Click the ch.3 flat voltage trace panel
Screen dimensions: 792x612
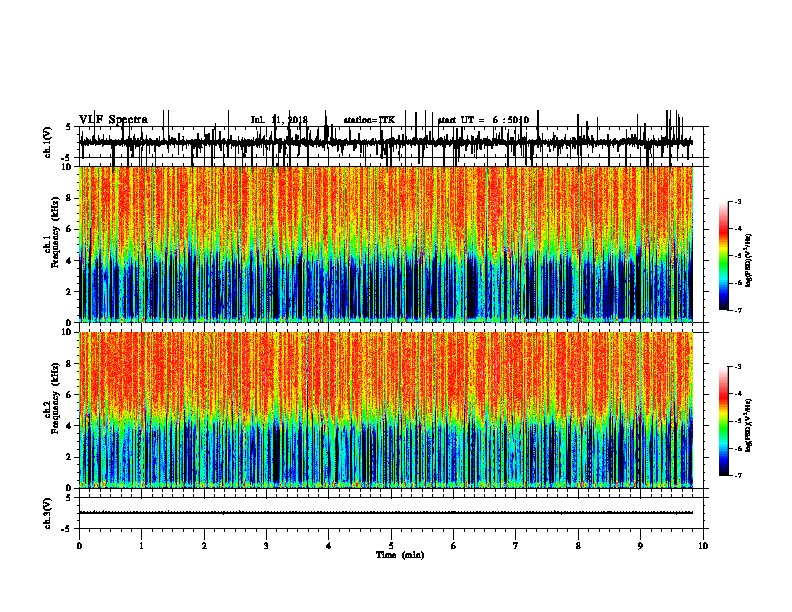pos(393,513)
